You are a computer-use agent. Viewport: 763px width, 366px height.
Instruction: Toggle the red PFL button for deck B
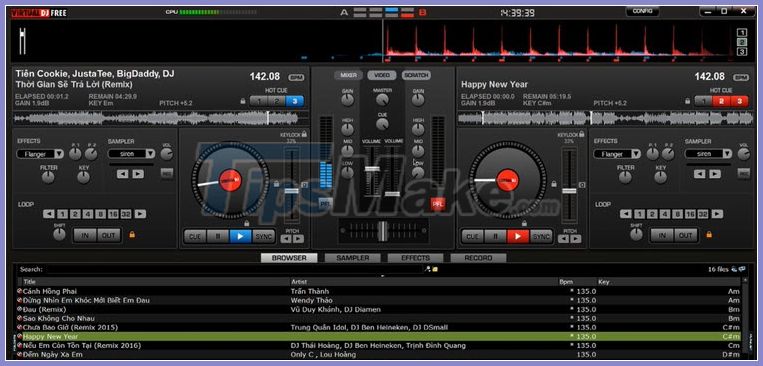pos(438,204)
